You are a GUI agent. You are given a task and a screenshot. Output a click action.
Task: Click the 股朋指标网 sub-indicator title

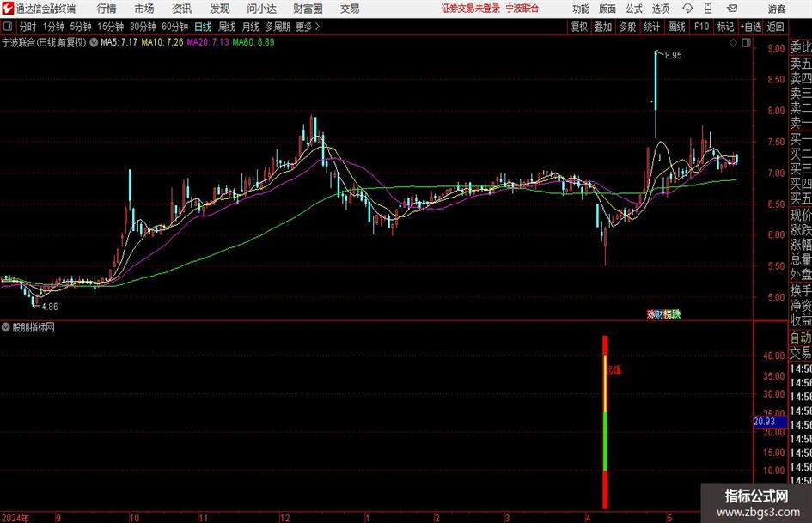point(34,327)
